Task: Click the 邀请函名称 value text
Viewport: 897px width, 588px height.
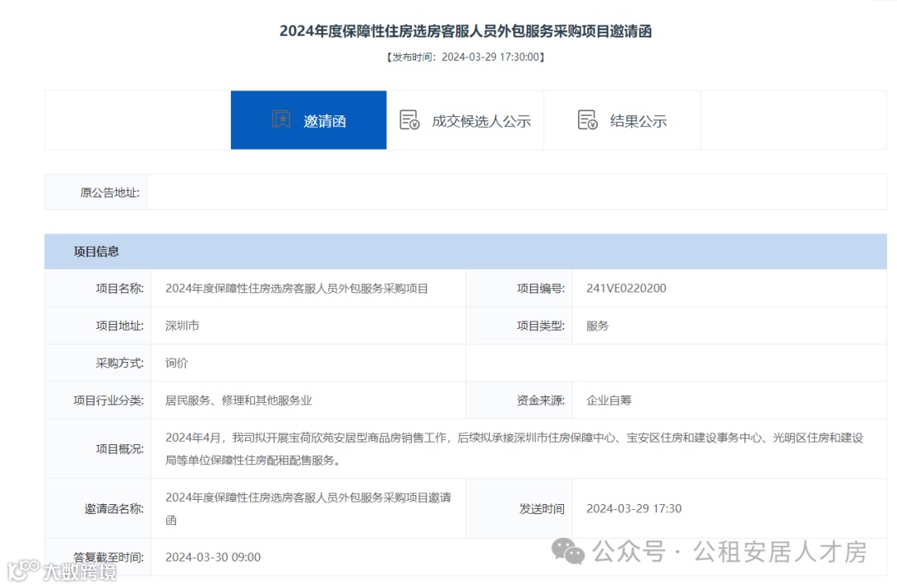Action: 308,508
